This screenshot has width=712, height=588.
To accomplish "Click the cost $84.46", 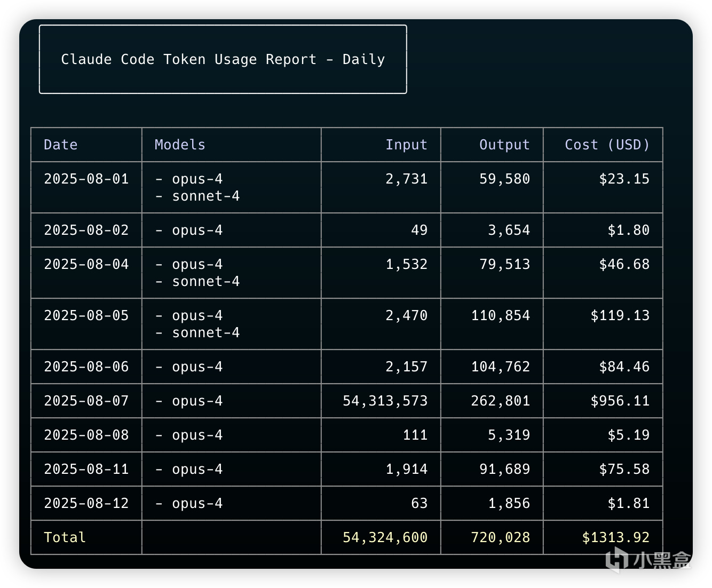I will tap(624, 367).
